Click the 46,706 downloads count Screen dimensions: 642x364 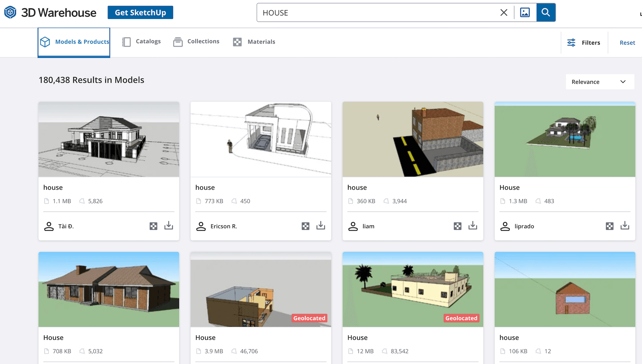[x=249, y=351]
